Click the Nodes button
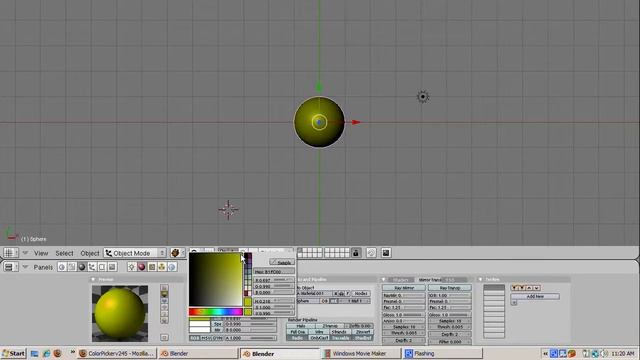Viewport: 640px width, 360px height. click(x=361, y=293)
